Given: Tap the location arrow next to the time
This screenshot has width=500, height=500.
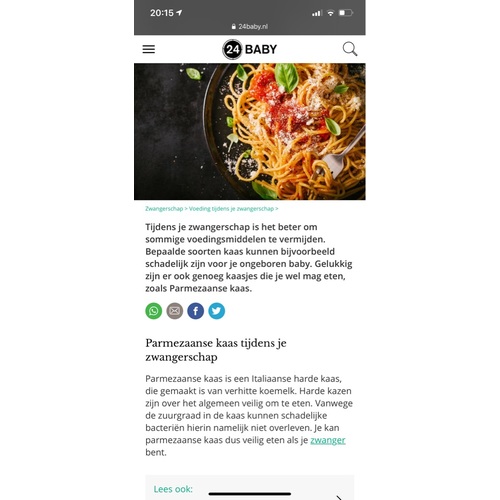Looking at the screenshot, I should coord(179,13).
